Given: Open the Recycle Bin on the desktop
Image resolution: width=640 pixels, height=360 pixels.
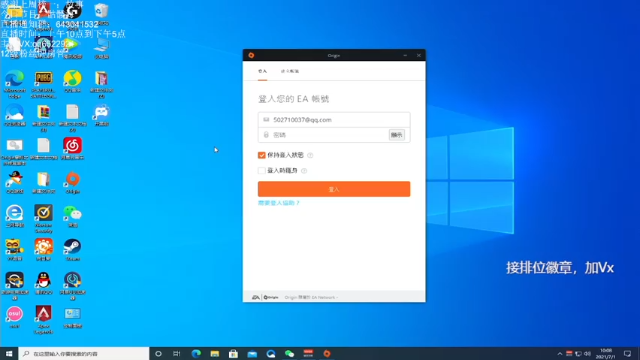Looking at the screenshot, I should (x=101, y=11).
